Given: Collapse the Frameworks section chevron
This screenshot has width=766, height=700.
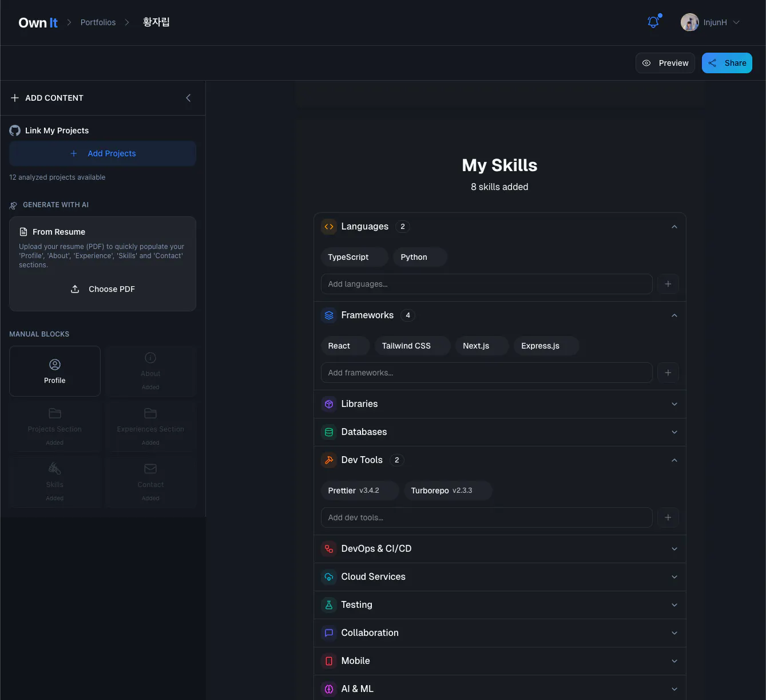Looking at the screenshot, I should click(674, 315).
